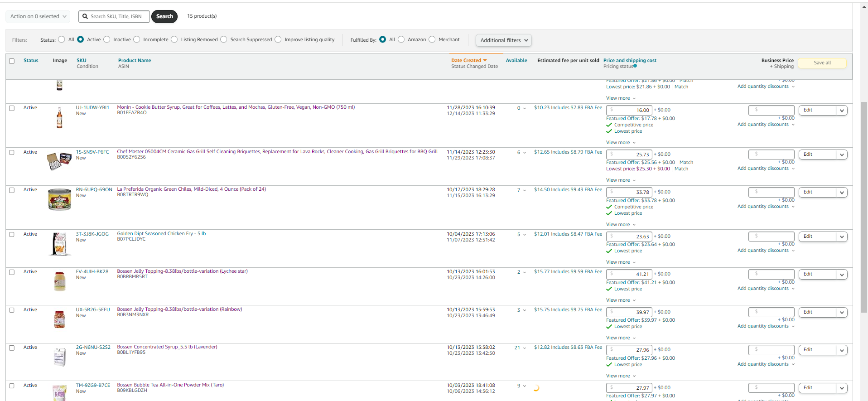
Task: Select the Search Suppressed status filter
Action: pyautogui.click(x=224, y=39)
